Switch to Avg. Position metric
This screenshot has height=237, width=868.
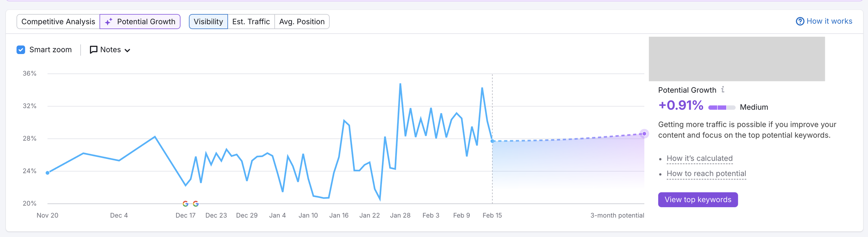302,21
